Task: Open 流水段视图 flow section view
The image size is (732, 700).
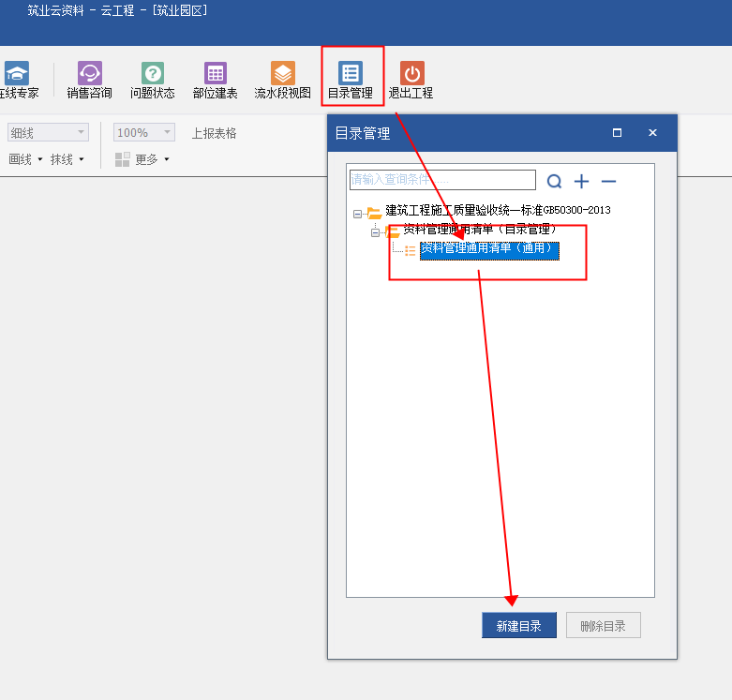Action: click(282, 81)
